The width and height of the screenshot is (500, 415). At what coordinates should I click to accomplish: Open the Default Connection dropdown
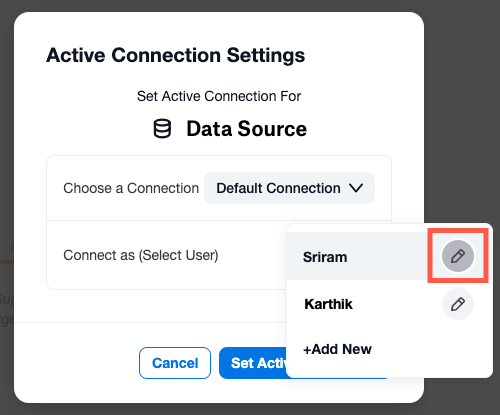289,188
